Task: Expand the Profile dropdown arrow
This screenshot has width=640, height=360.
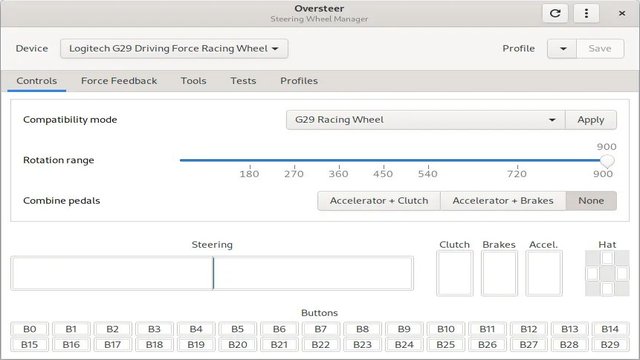Action: tap(562, 49)
